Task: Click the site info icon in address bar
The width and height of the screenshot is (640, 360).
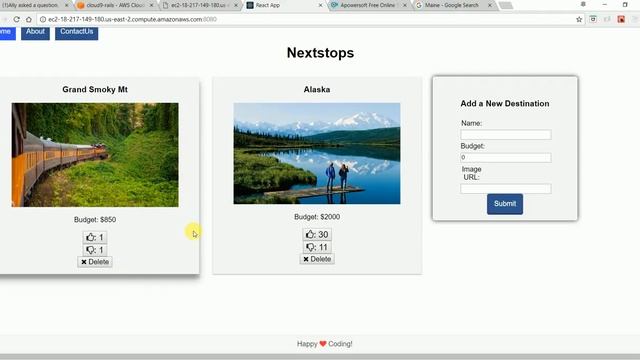Action: point(43,19)
